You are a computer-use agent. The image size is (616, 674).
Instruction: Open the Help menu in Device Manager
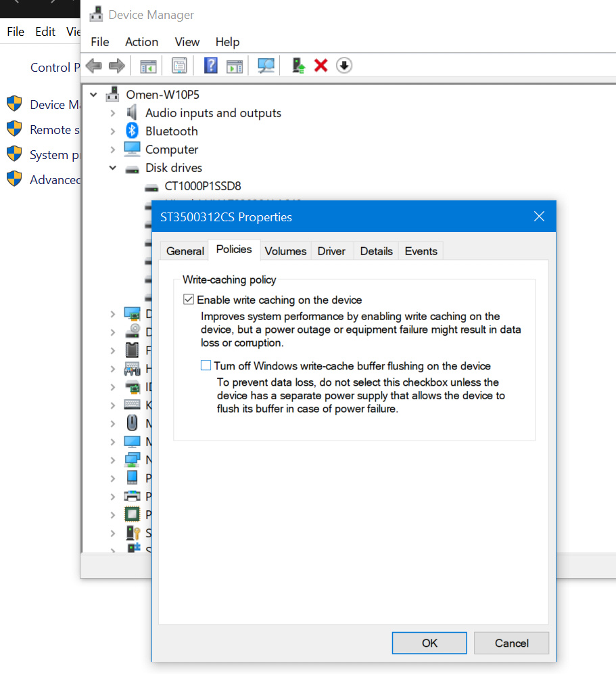pyautogui.click(x=227, y=42)
